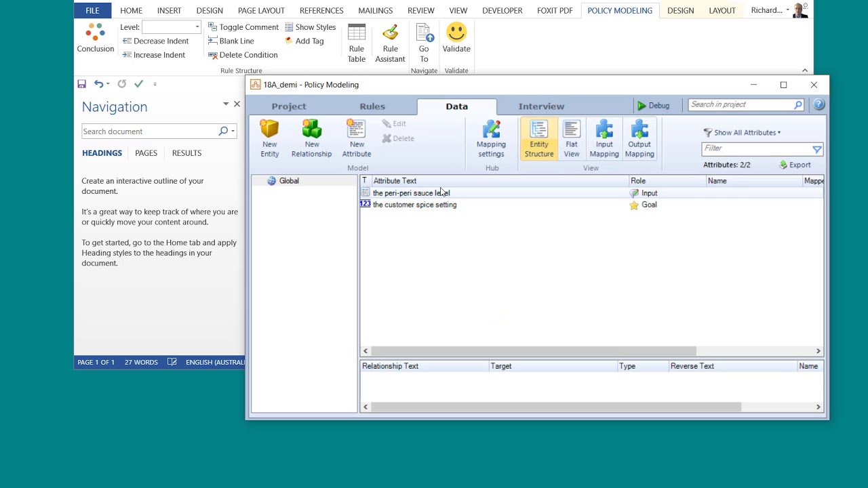Add a New Attribute

(x=357, y=139)
